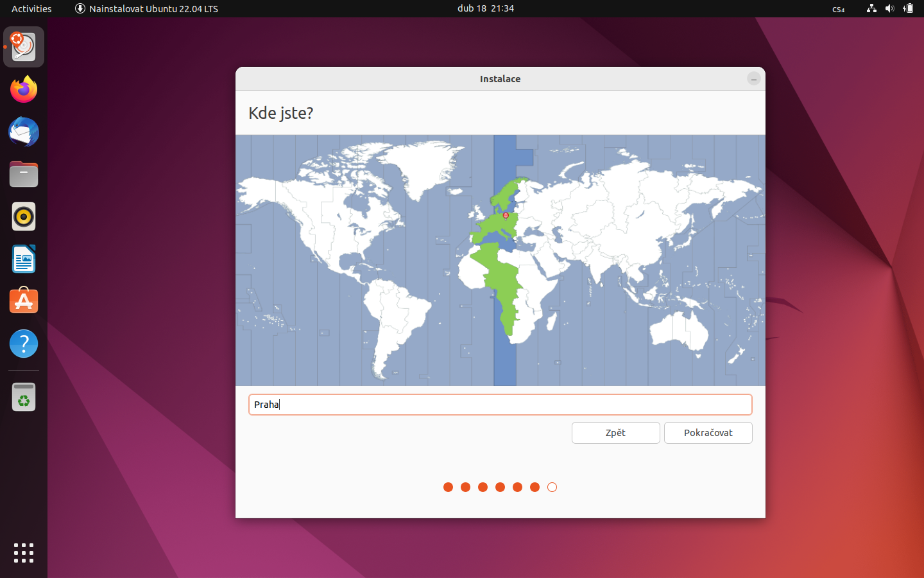
Task: Launch LibreOffice Writer
Action: [x=23, y=259]
